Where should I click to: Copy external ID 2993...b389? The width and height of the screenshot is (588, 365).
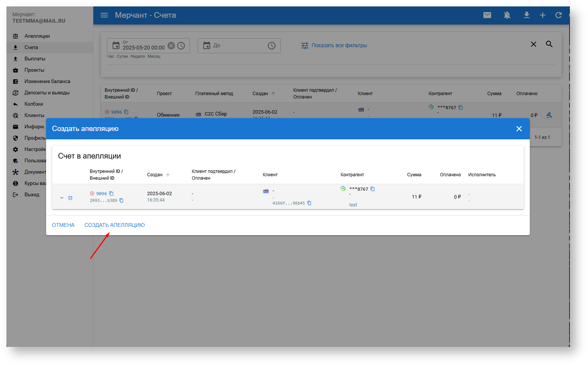pos(121,200)
